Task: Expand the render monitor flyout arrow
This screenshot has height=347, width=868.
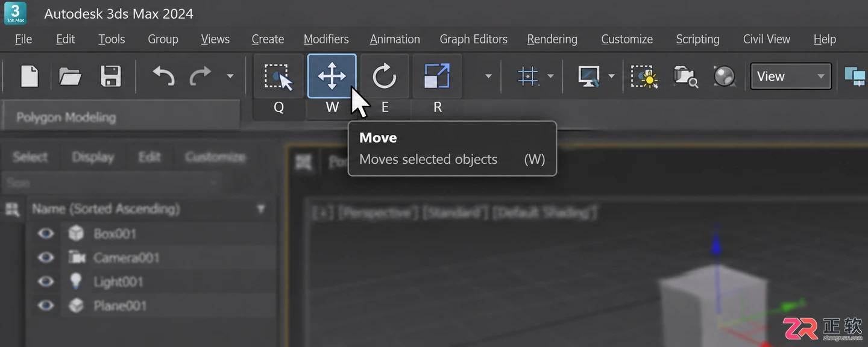Action: 611,77
